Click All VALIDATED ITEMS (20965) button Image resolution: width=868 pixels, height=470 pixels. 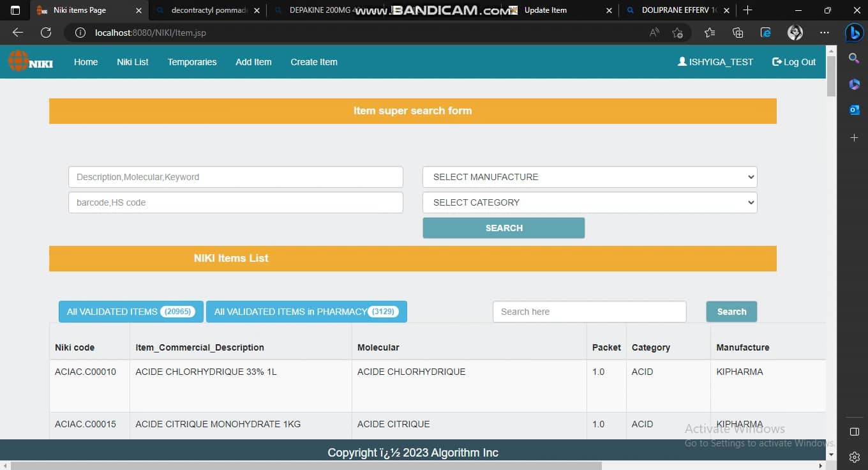point(131,312)
